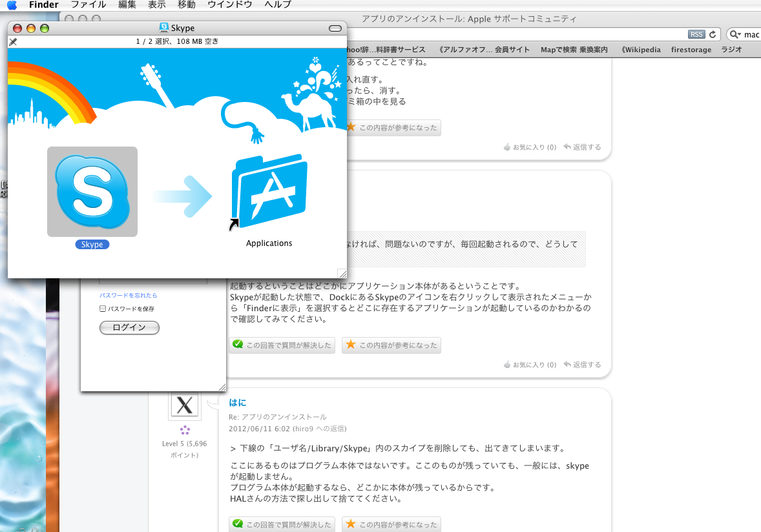Select the Skype app icon in the installer window
This screenshot has height=532, width=761.
(92, 192)
